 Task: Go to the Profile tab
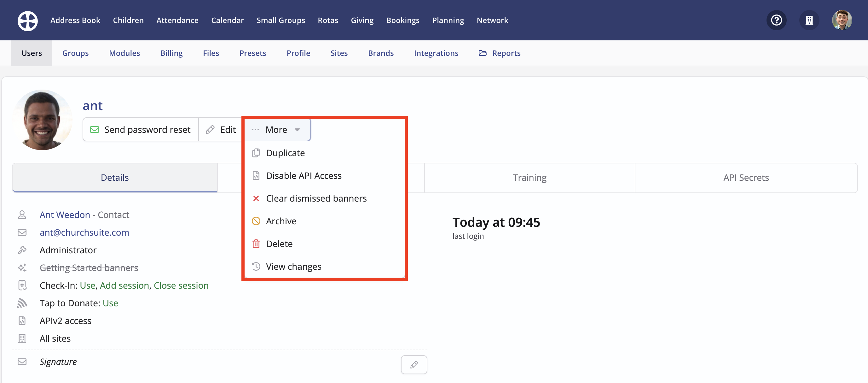tap(298, 53)
